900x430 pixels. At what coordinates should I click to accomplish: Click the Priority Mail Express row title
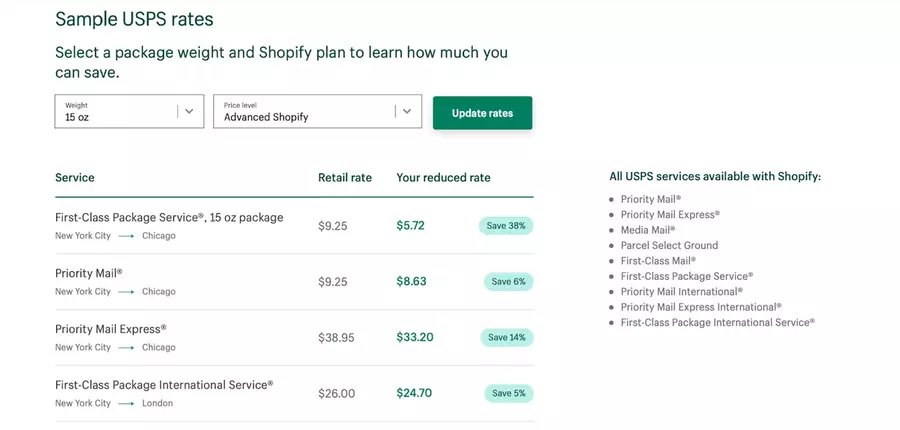(111, 329)
